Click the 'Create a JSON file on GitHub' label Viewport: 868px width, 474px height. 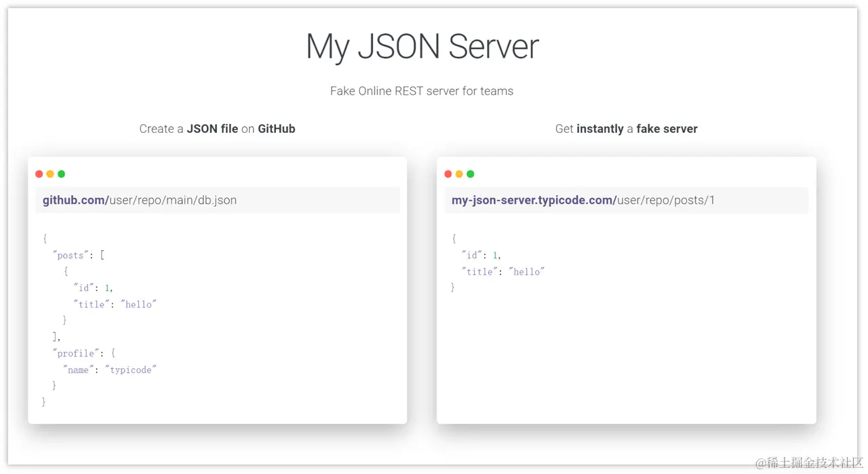click(217, 128)
